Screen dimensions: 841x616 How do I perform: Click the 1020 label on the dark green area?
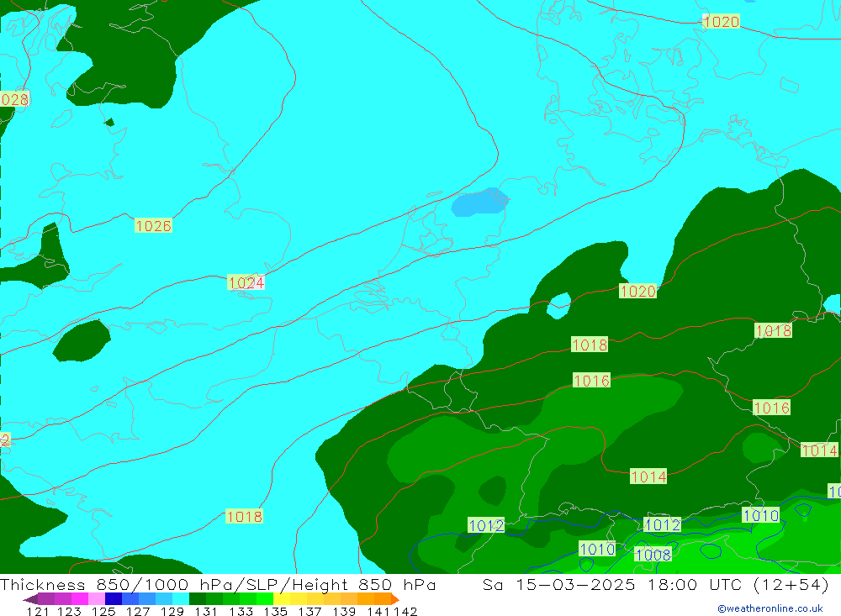(x=637, y=291)
